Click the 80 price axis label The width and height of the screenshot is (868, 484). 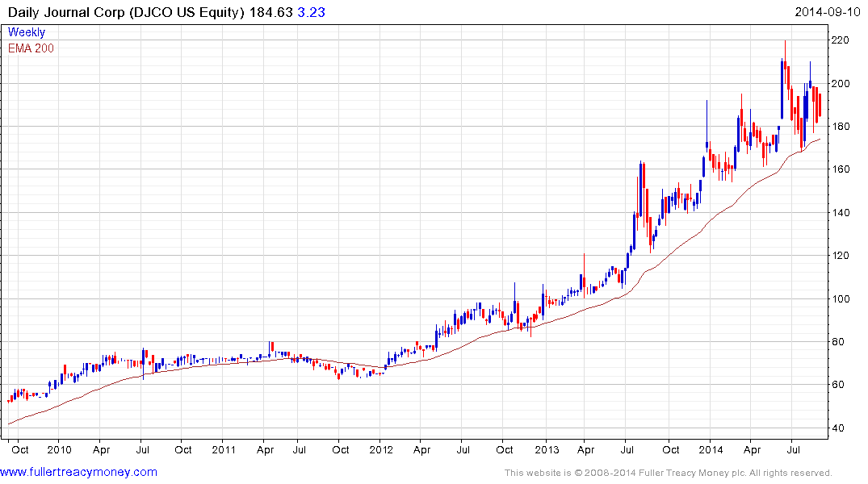pyautogui.click(x=837, y=342)
